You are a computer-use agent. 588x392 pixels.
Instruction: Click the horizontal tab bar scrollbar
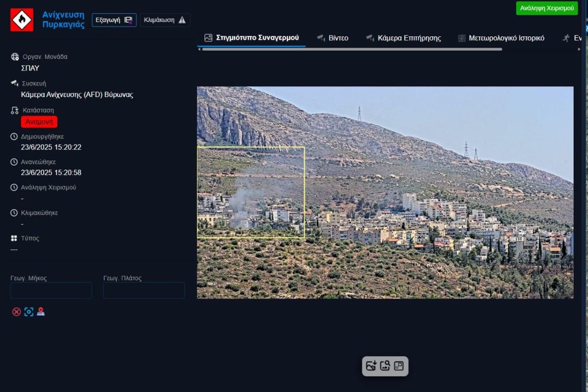352,49
